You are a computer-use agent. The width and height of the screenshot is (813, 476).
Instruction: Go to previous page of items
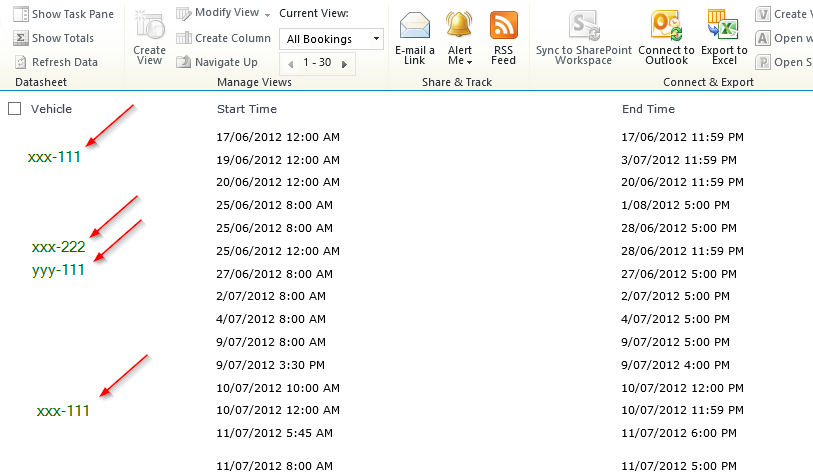click(x=290, y=64)
